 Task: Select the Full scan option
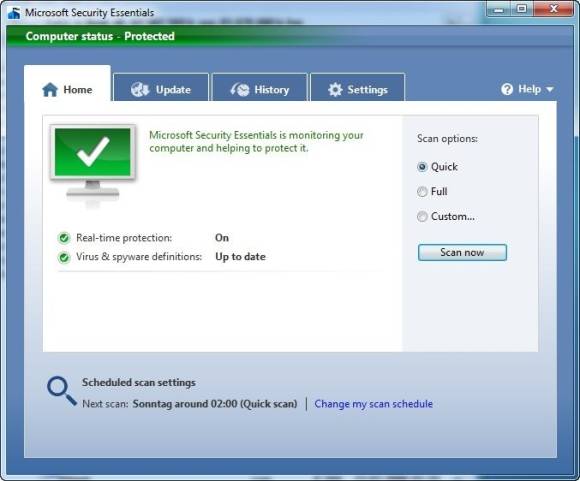pyautogui.click(x=422, y=192)
